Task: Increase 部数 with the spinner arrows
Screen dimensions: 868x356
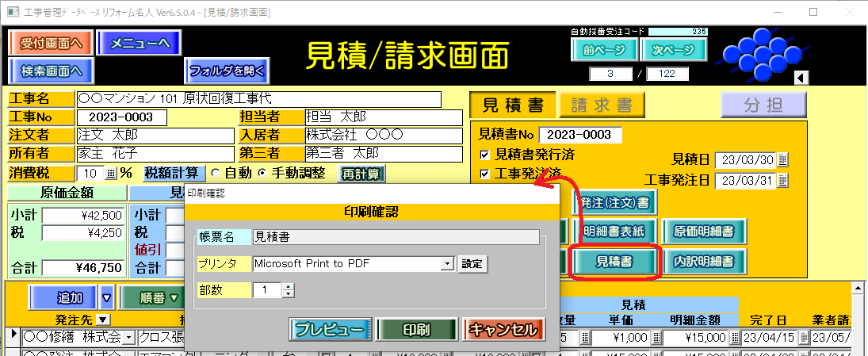Action: 288,286
